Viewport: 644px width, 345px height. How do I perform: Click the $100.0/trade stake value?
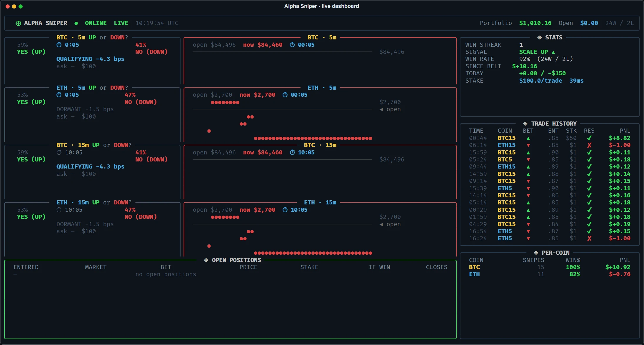pos(540,81)
